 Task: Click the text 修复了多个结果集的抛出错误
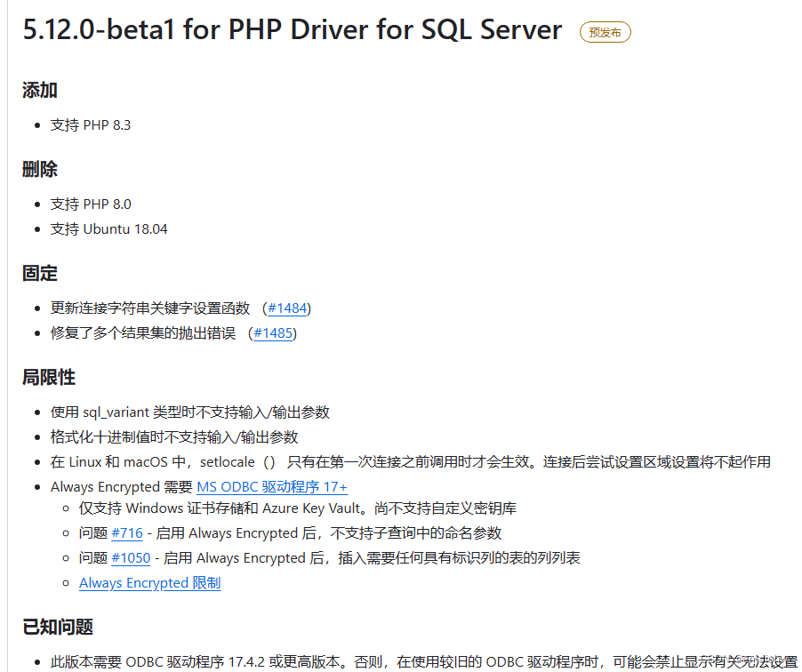click(142, 333)
